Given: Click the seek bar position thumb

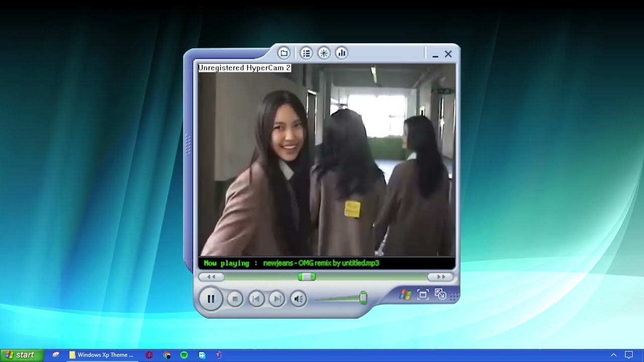Looking at the screenshot, I should pyautogui.click(x=307, y=277).
